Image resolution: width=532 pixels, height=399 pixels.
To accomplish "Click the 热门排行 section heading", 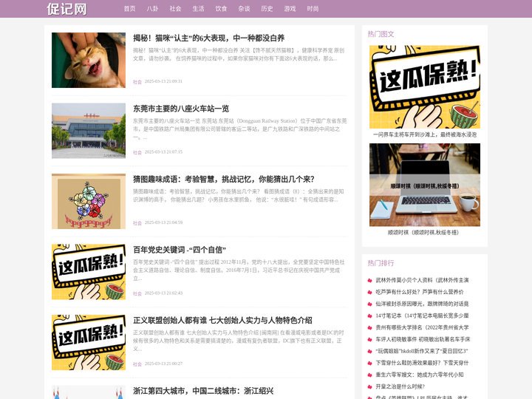I will (x=381, y=263).
